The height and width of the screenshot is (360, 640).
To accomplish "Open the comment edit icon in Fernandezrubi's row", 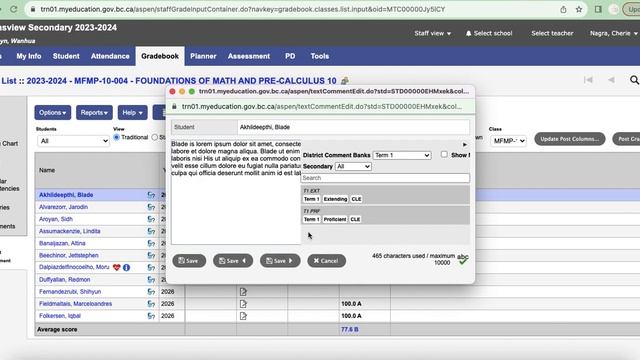I will click(x=243, y=292).
